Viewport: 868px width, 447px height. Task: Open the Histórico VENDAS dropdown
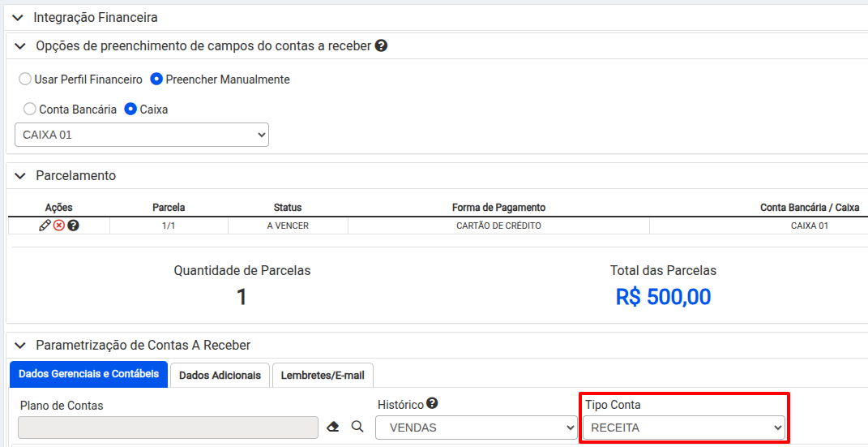pyautogui.click(x=477, y=428)
